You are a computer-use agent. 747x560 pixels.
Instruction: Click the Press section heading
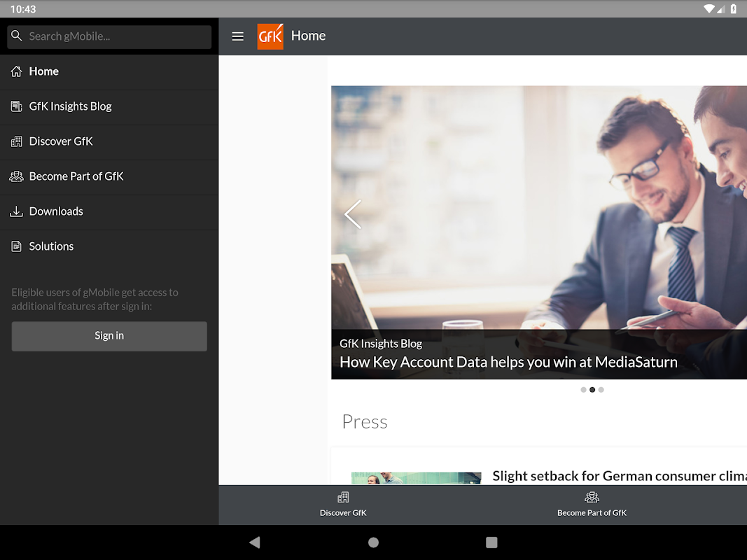[x=365, y=422]
